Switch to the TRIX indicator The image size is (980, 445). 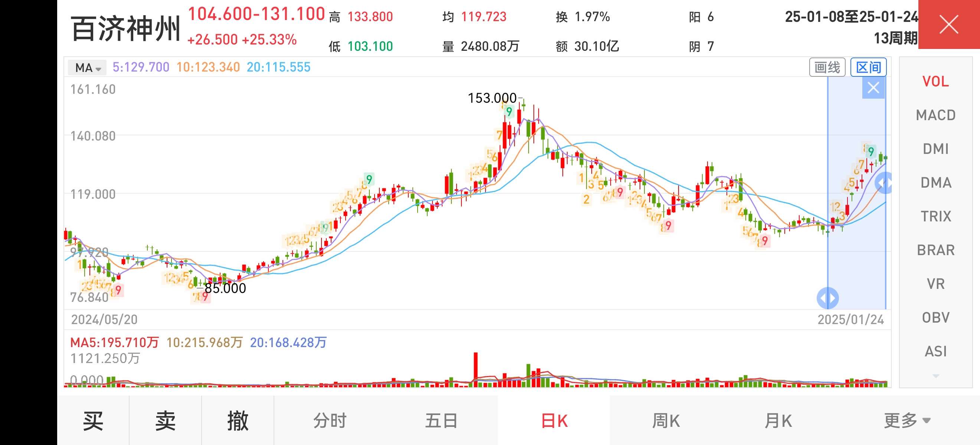tap(935, 217)
